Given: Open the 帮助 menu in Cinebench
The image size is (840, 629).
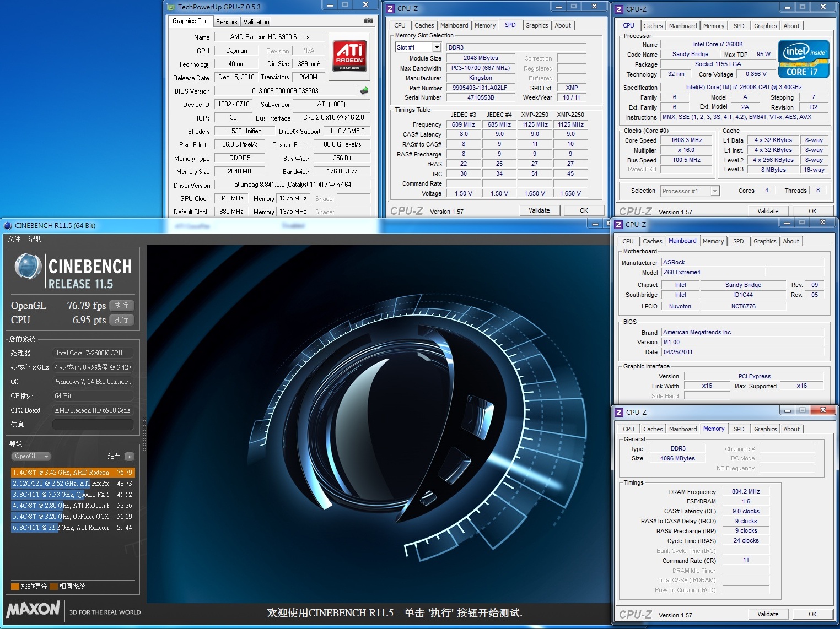Looking at the screenshot, I should pos(35,238).
